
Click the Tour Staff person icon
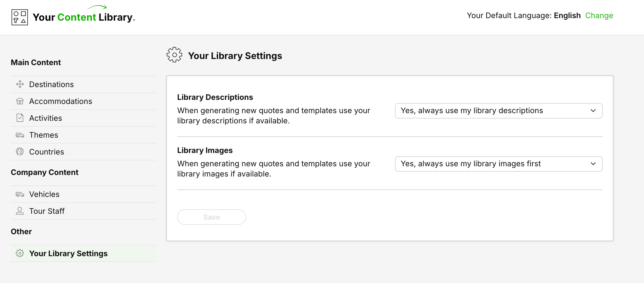click(20, 211)
